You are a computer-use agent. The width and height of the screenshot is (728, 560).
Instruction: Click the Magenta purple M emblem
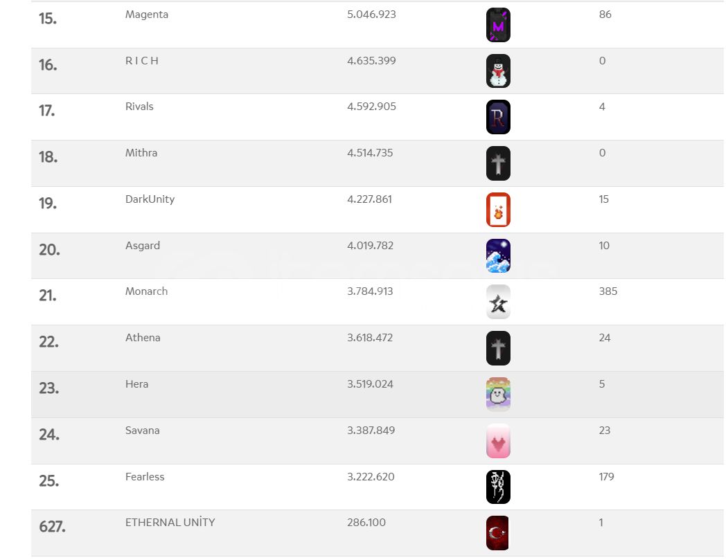pyautogui.click(x=498, y=25)
